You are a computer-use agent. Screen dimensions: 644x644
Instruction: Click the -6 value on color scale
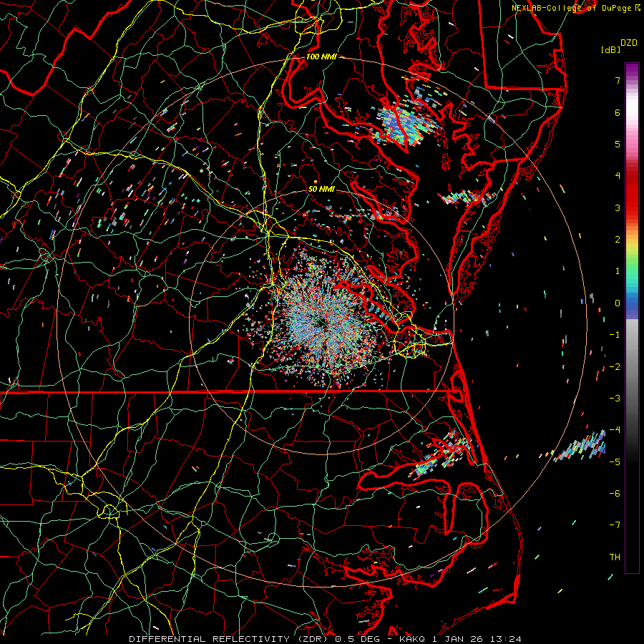[x=615, y=494]
